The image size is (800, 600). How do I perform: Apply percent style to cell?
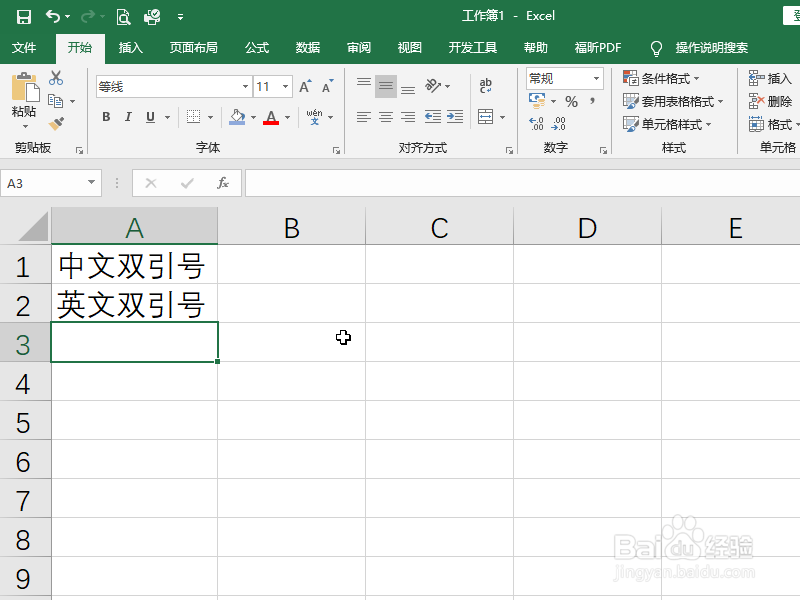pos(571,102)
